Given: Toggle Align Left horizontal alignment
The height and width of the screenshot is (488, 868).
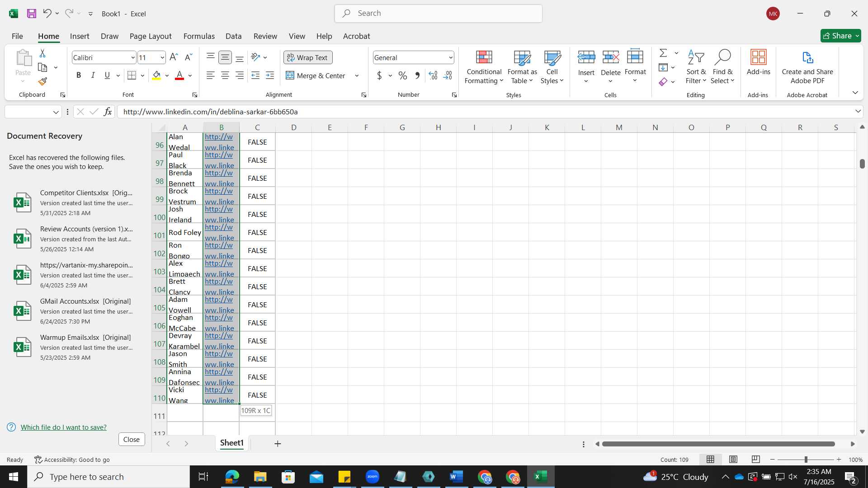Looking at the screenshot, I should pyautogui.click(x=210, y=75).
